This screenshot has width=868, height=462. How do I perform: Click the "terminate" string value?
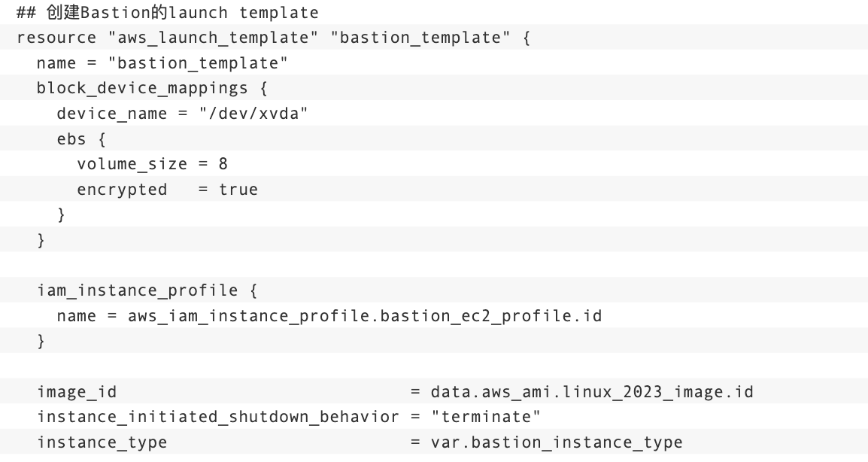click(485, 417)
